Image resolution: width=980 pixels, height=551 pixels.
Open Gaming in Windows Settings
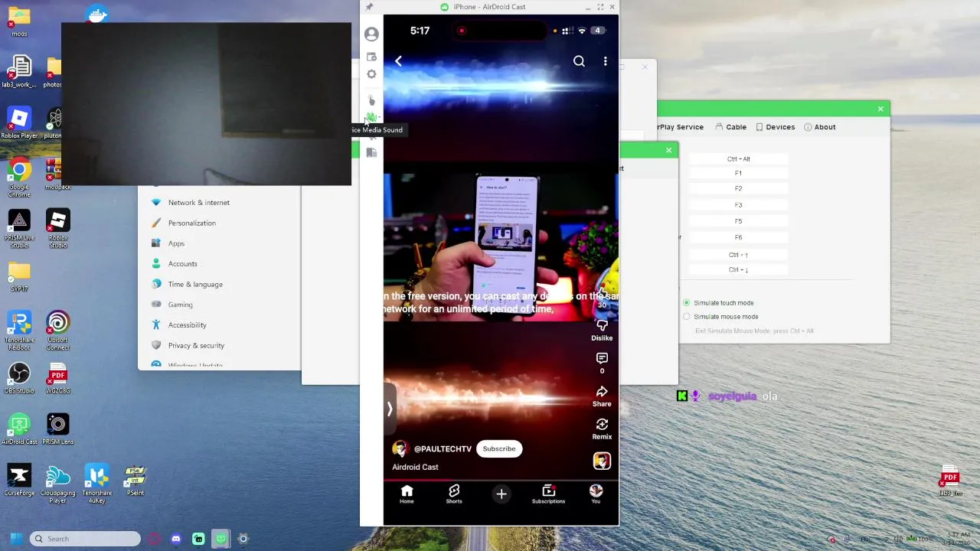[x=171, y=305]
